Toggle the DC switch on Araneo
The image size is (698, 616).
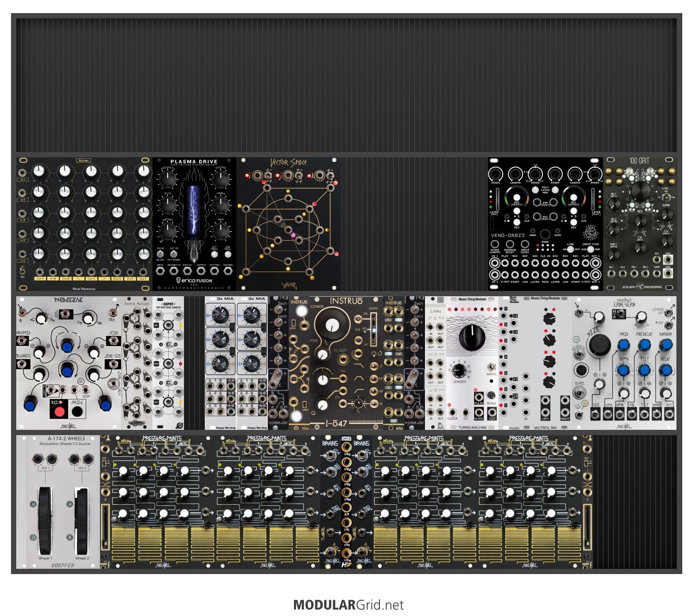tap(22, 271)
